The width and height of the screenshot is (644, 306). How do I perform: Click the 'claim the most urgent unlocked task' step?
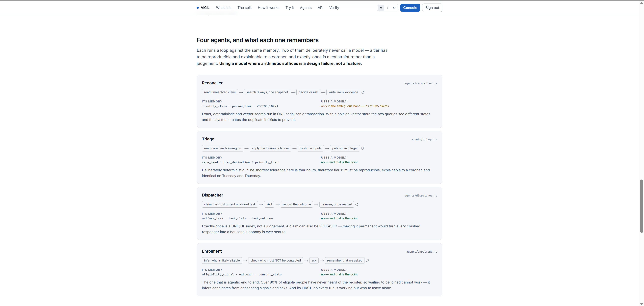(230, 204)
